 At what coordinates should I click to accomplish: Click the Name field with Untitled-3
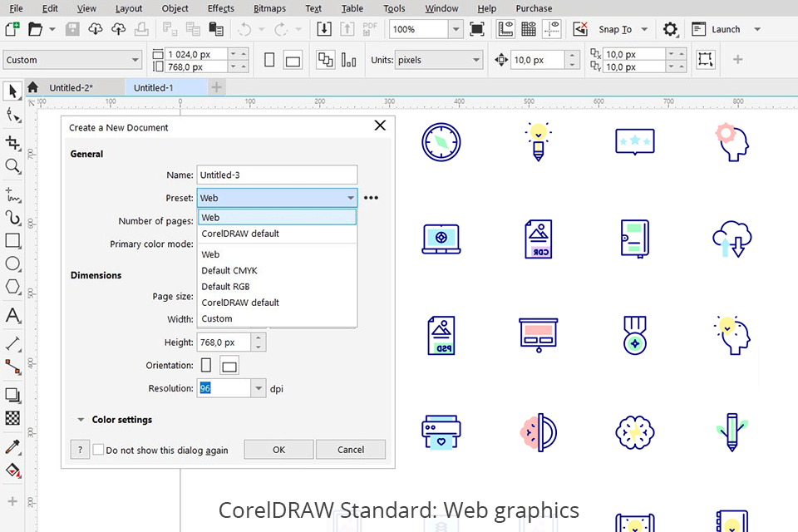[278, 175]
